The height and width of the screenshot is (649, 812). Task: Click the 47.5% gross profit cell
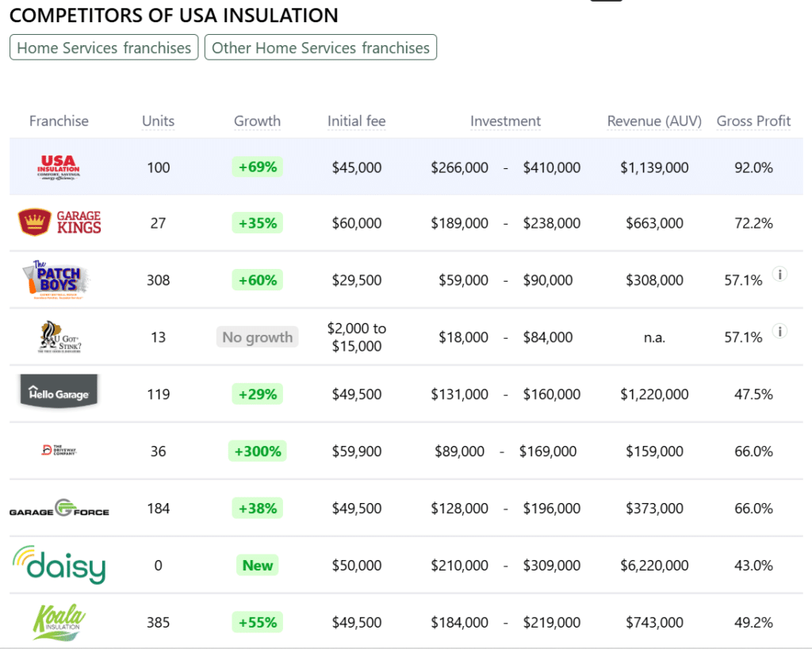pos(753,394)
